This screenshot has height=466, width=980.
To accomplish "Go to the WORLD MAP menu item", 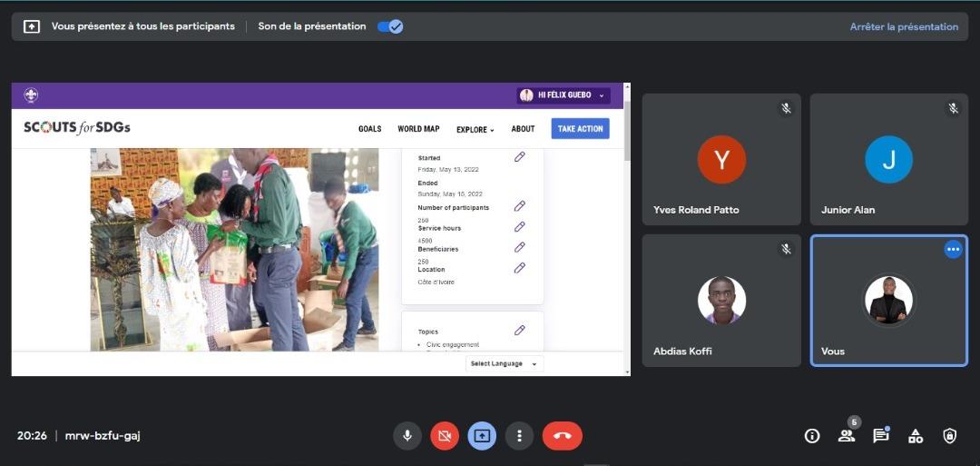I will pos(418,129).
